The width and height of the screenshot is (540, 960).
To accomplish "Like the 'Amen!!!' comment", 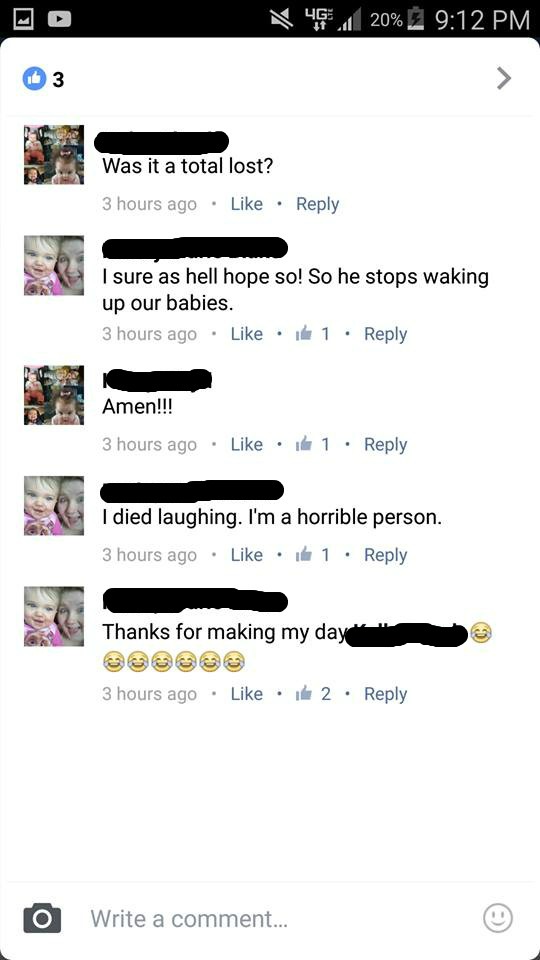I will 246,444.
